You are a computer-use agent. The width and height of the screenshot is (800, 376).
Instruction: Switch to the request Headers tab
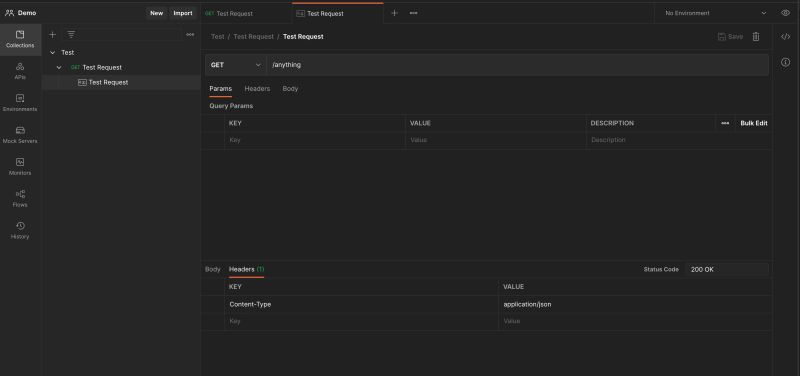[x=257, y=89]
